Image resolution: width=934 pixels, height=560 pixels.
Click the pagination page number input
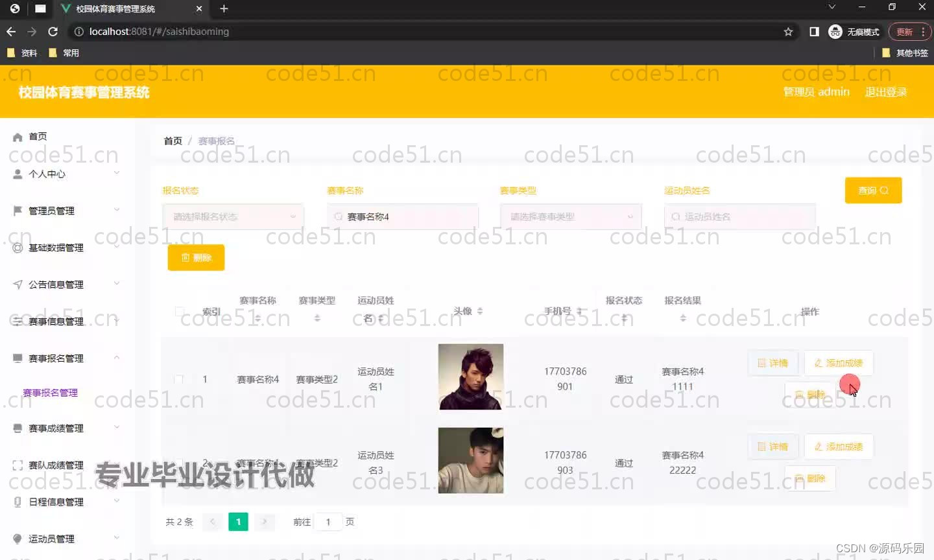[328, 522]
